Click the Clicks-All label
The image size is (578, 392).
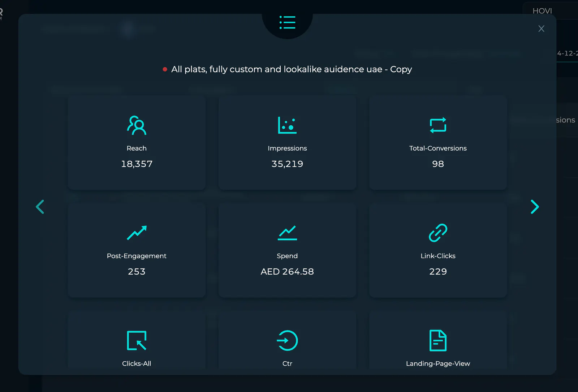(137, 363)
